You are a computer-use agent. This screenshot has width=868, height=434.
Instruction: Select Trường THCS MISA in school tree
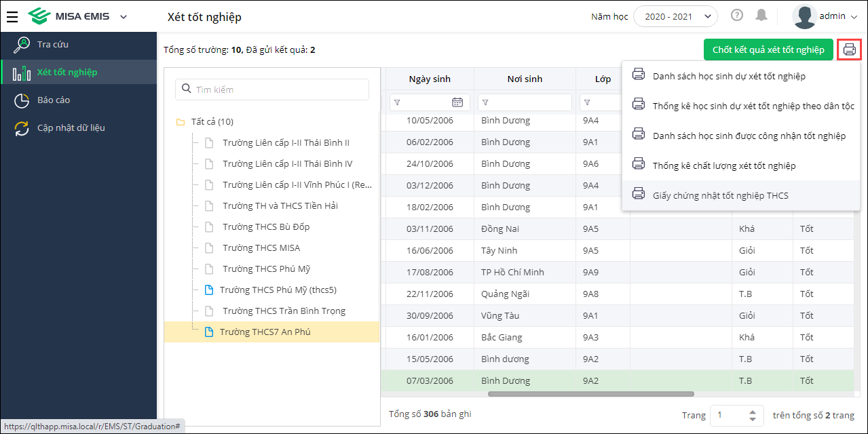(x=261, y=248)
